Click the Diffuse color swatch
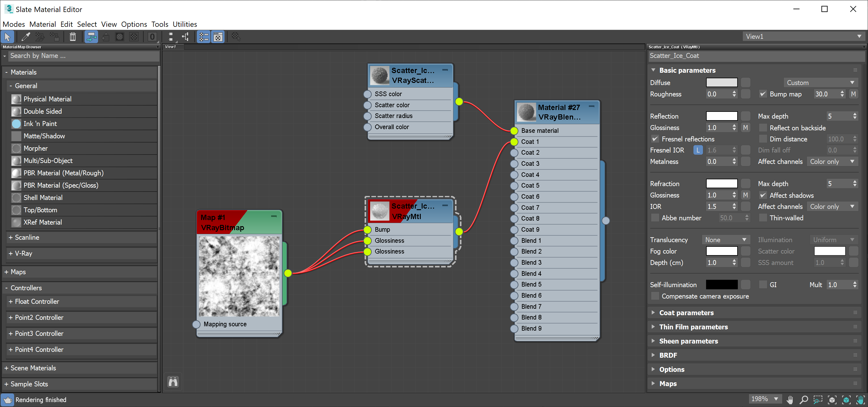 [x=722, y=83]
